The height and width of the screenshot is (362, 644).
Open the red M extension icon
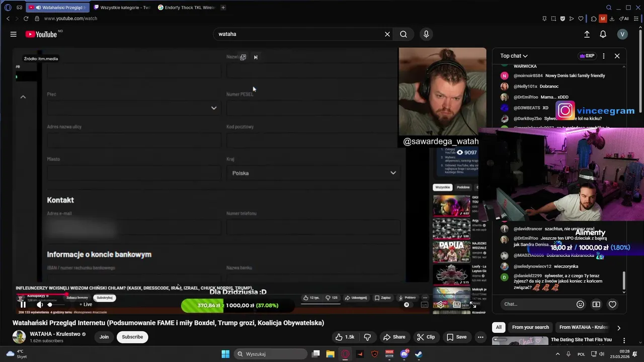[603, 19]
